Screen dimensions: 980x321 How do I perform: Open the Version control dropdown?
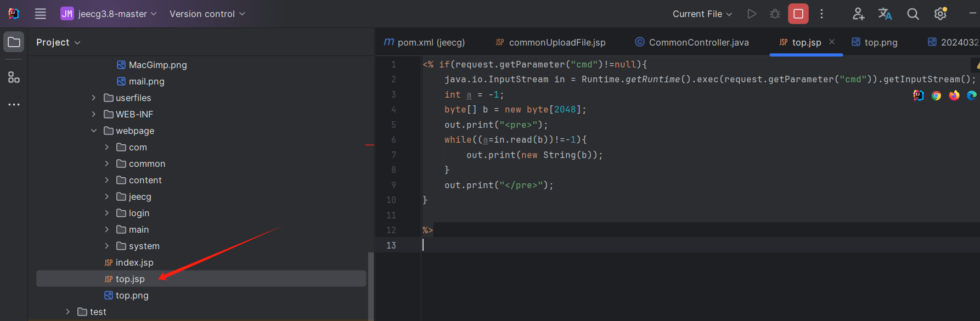click(207, 14)
